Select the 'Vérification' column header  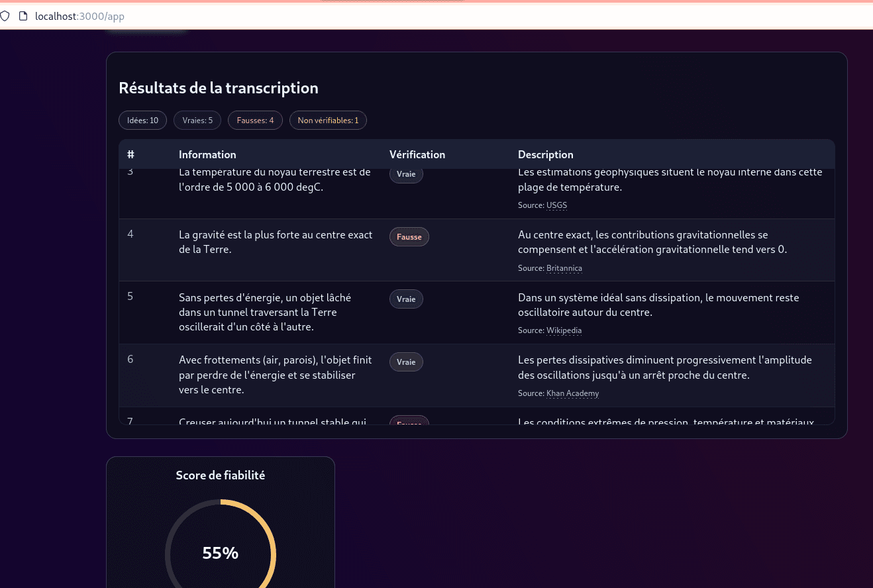pos(417,154)
